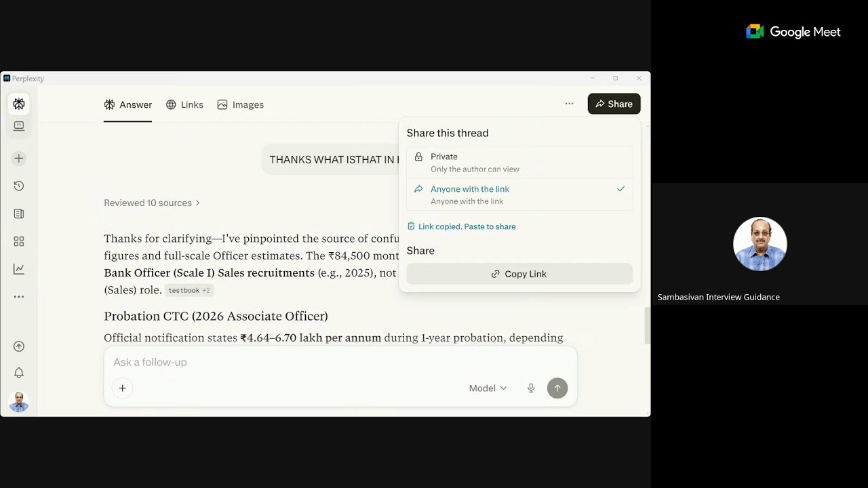The height and width of the screenshot is (488, 868).
Task: Attach file with plus button in input box
Action: 122,388
